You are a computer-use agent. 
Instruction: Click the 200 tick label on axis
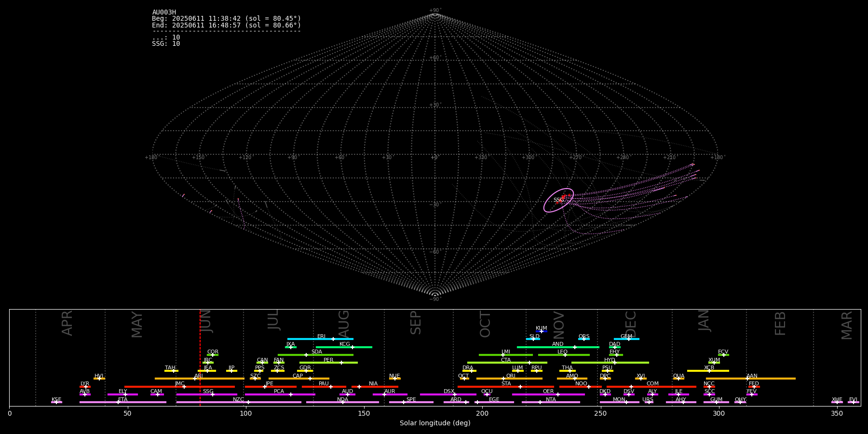click(482, 413)
